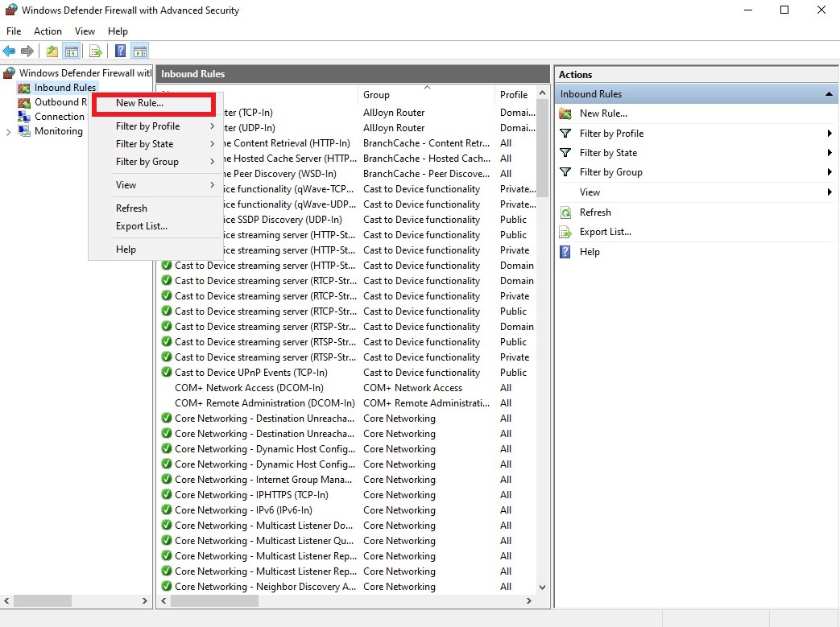
Task: Expand Filter by Group arrow in Actions pane
Action: click(x=830, y=172)
